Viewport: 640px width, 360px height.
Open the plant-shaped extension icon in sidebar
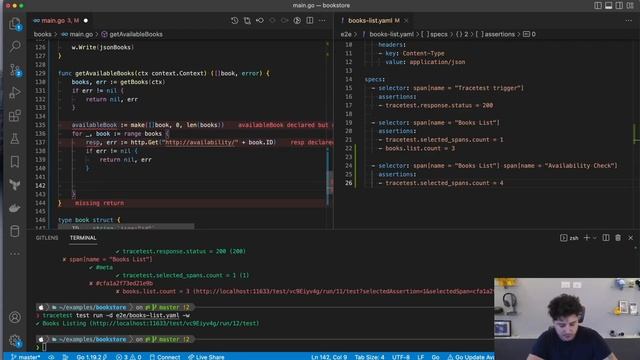coord(15,185)
